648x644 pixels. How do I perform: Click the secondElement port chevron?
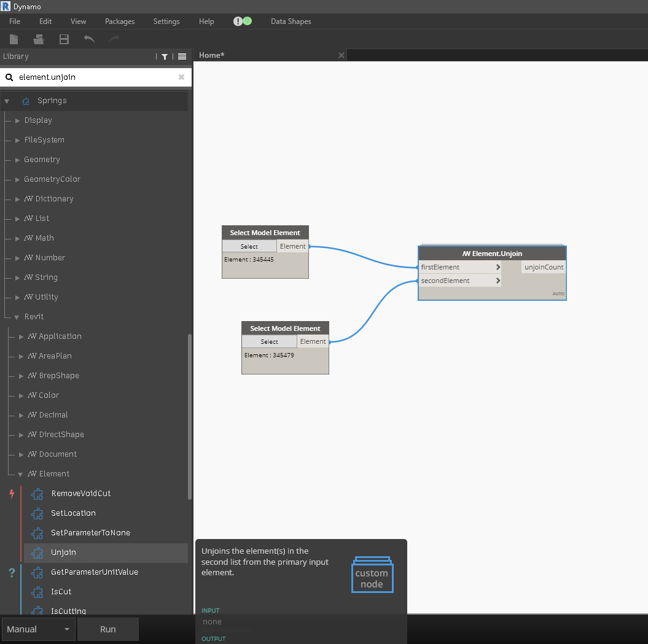[x=498, y=281]
